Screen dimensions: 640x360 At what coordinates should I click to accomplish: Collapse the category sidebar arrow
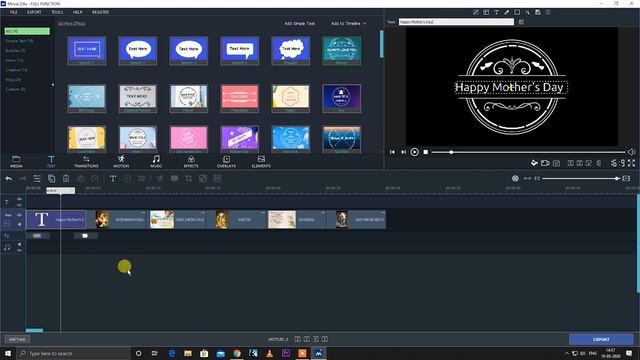[52, 85]
